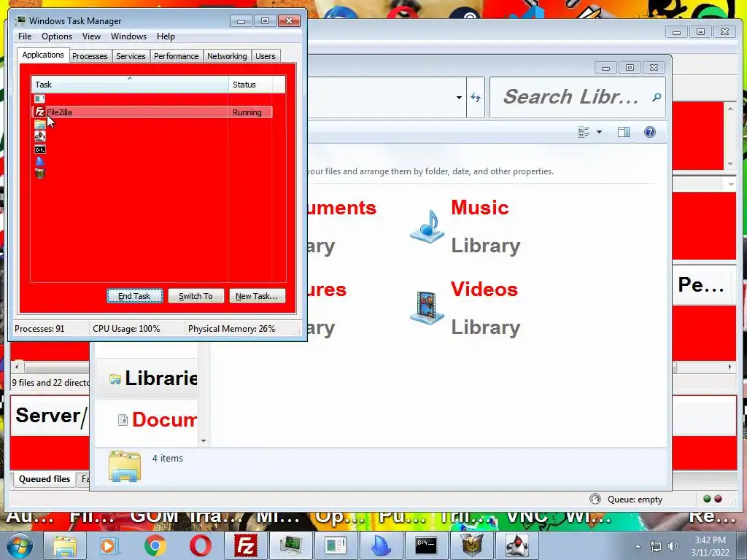Click the taskbar clock showing 3:42 PM
The width and height of the screenshot is (747, 560).
(710, 546)
